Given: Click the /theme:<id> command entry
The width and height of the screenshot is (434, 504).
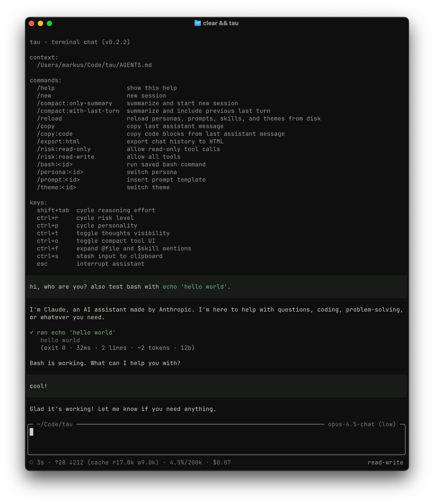Looking at the screenshot, I should tap(56, 187).
